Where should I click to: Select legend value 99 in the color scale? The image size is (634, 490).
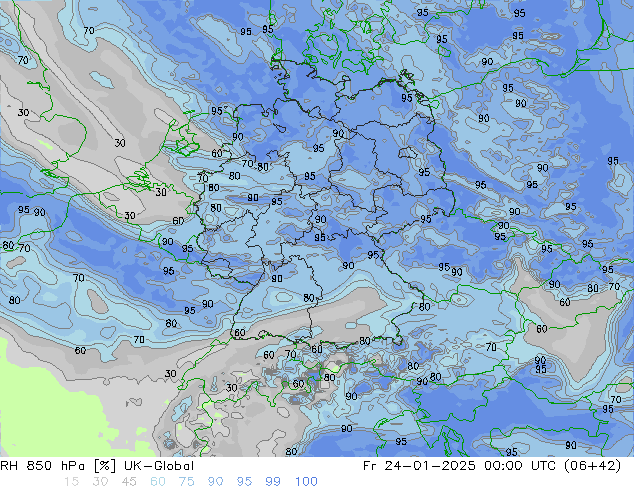(273, 482)
